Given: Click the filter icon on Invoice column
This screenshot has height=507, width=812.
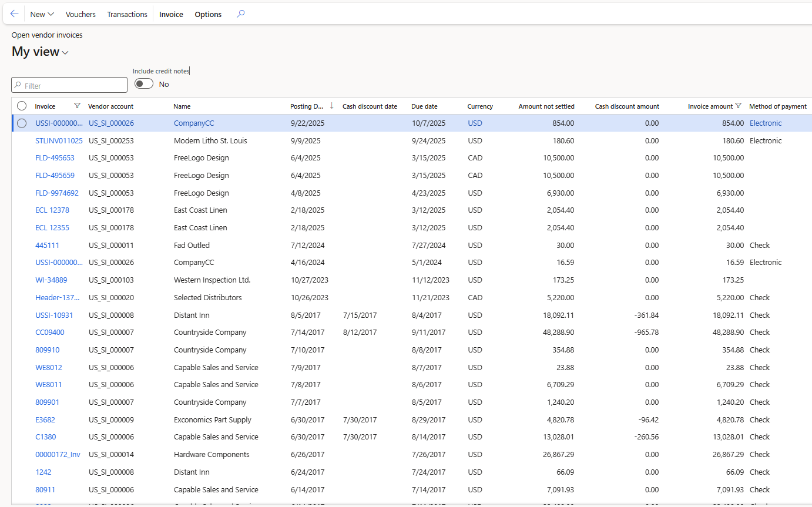Looking at the screenshot, I should point(77,106).
